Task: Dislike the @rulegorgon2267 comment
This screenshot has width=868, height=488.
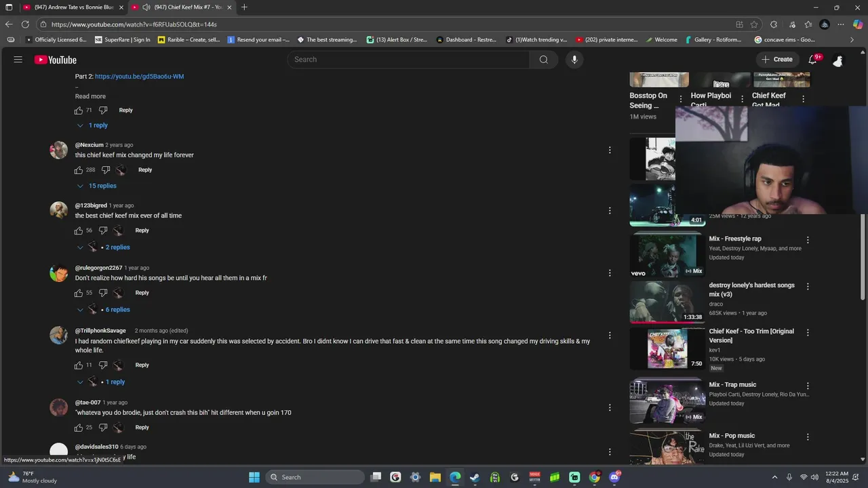Action: pos(103,293)
